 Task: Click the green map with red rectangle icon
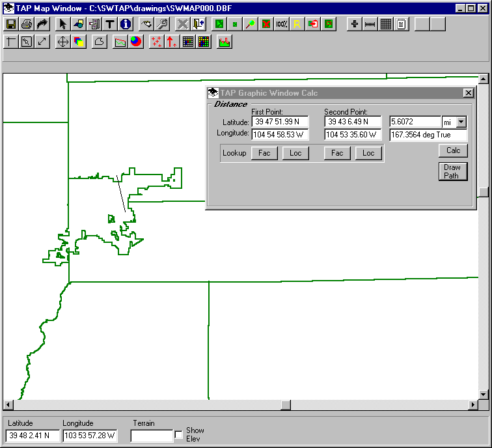pyautogui.click(x=329, y=24)
